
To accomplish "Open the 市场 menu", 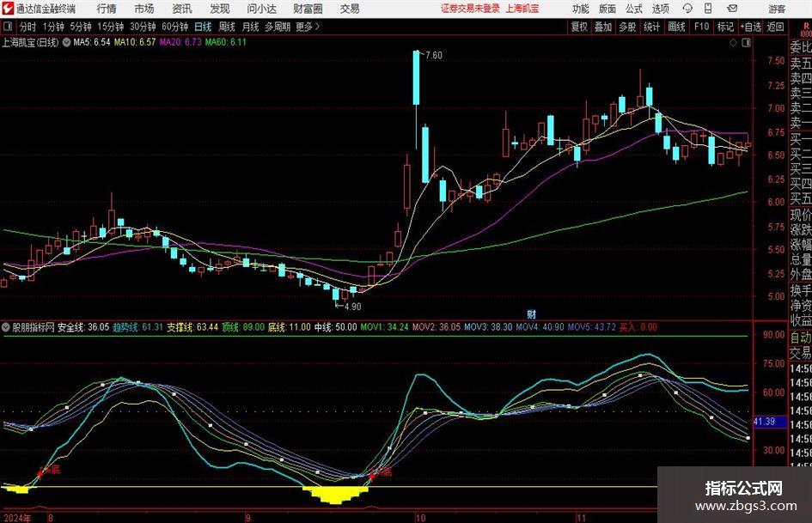I will pos(144,9).
